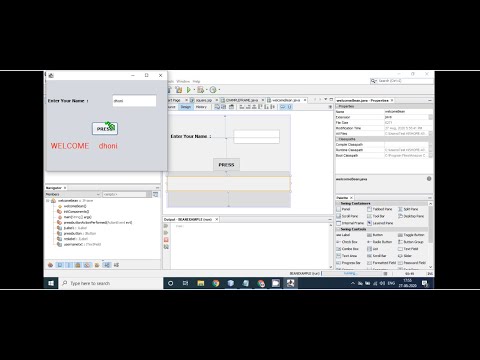Click the PRESS button in running app

click(x=105, y=129)
